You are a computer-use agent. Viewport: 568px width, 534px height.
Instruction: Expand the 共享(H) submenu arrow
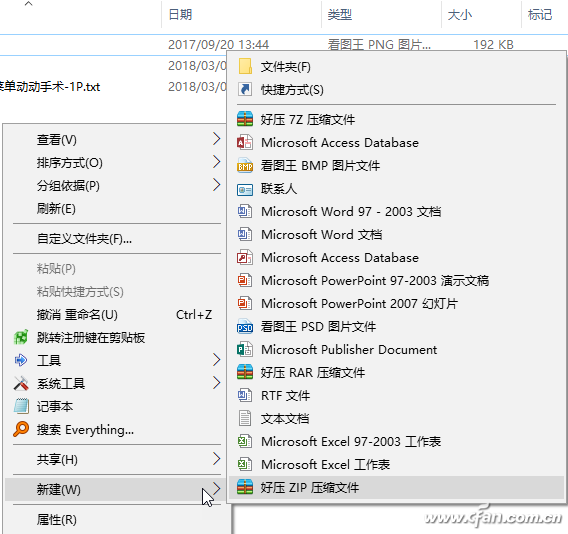(x=217, y=459)
